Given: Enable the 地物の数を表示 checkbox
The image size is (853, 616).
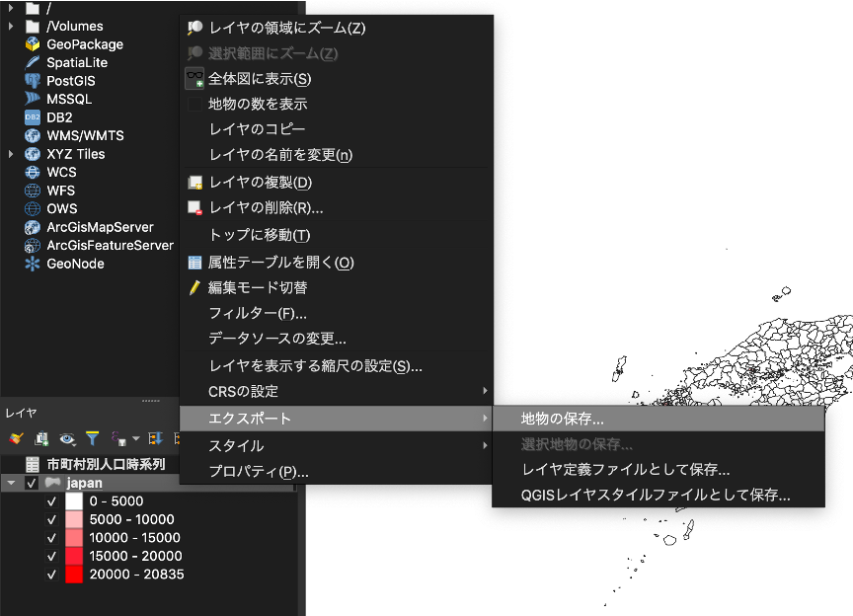Looking at the screenshot, I should [194, 104].
